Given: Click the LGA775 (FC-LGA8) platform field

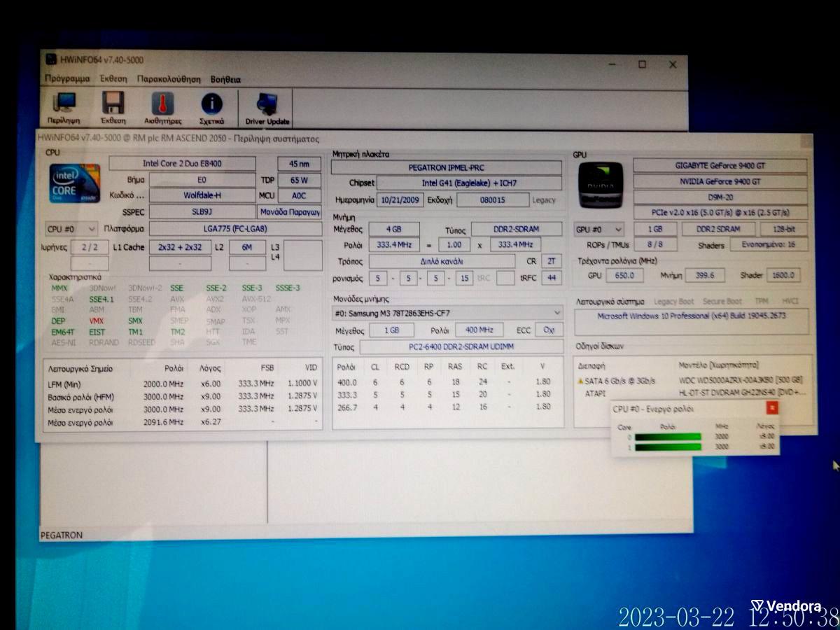Looking at the screenshot, I should 235,229.
